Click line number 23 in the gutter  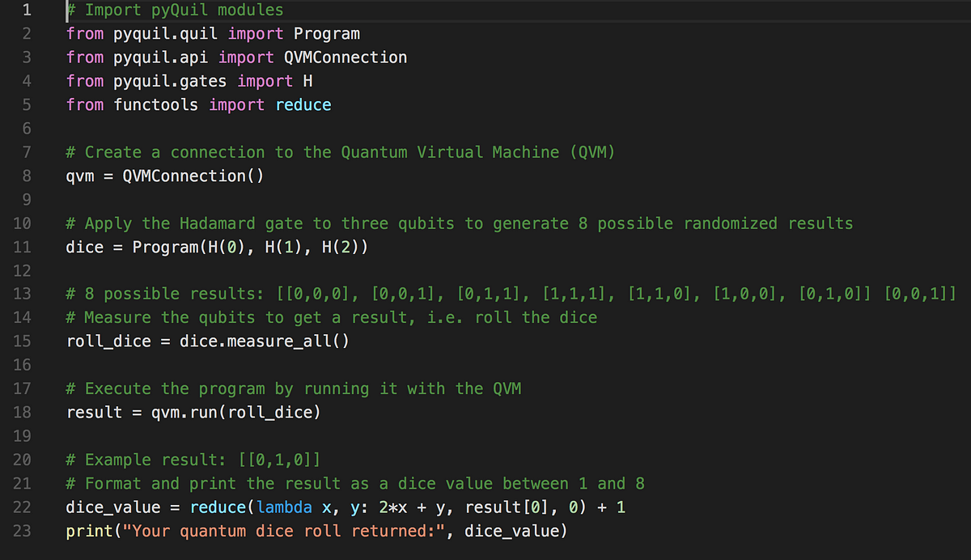click(22, 531)
